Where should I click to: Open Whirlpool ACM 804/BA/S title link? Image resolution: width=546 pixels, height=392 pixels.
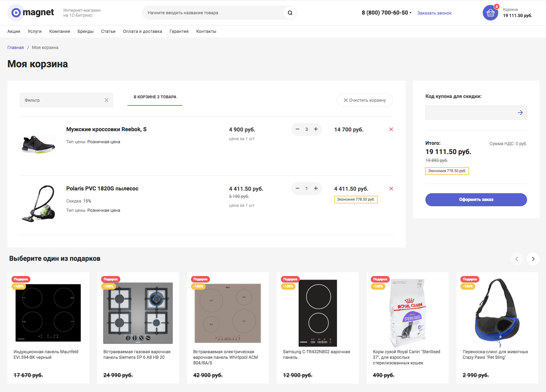225,357
